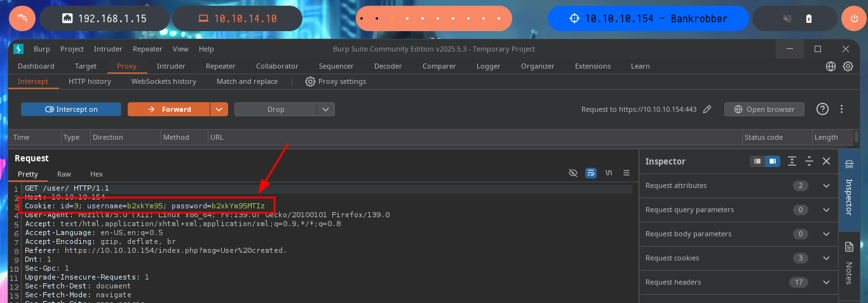Open the globe icon beside Learn tab

(831, 66)
